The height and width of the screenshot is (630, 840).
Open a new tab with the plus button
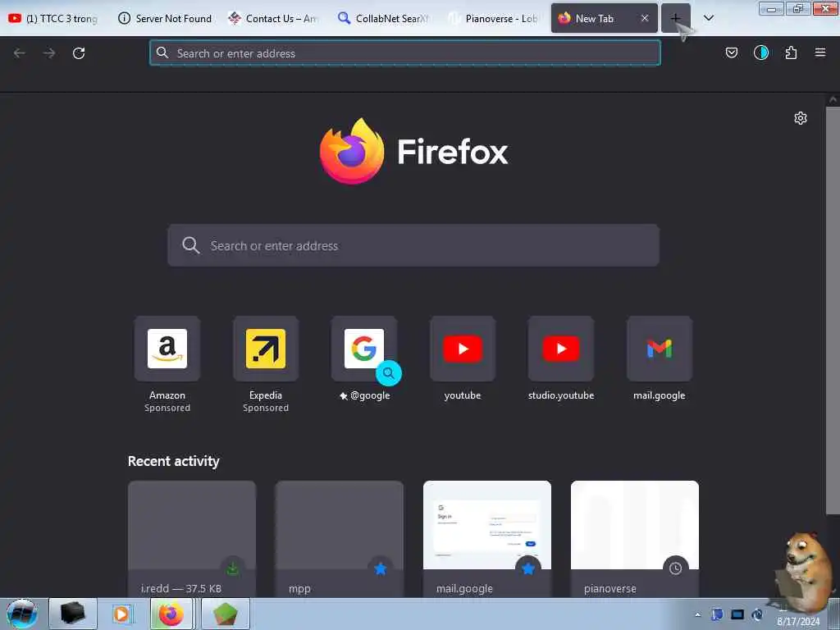(x=675, y=18)
